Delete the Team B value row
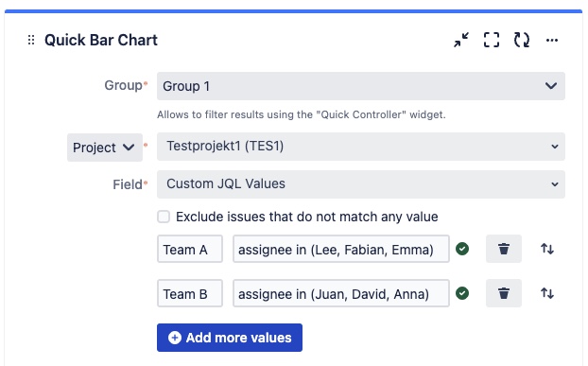Viewport: 588px width, 366px height. coord(504,293)
